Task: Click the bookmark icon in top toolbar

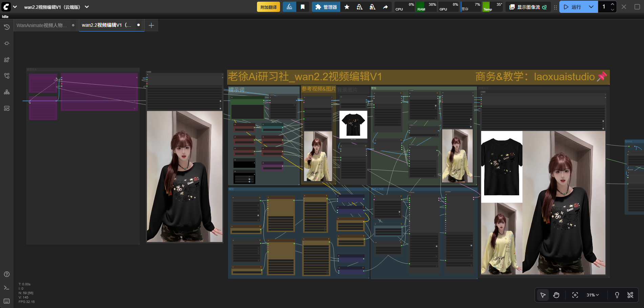Action: pos(303,7)
